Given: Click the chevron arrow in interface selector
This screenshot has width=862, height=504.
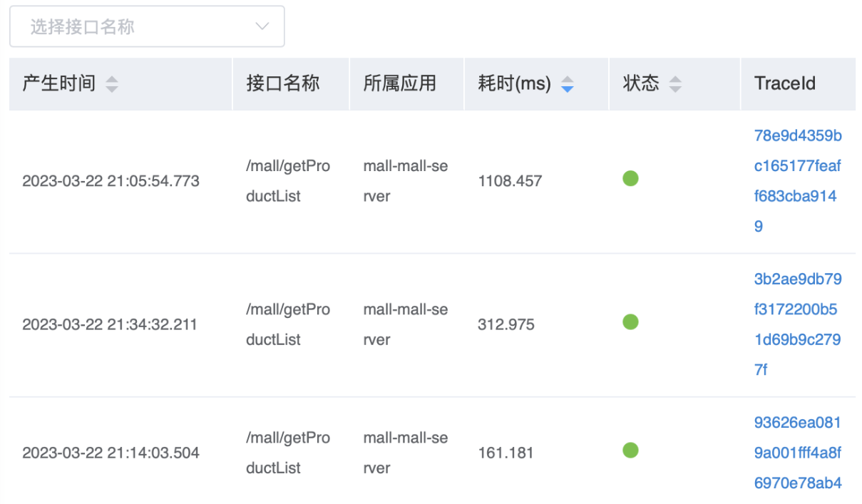Looking at the screenshot, I should coord(262,27).
